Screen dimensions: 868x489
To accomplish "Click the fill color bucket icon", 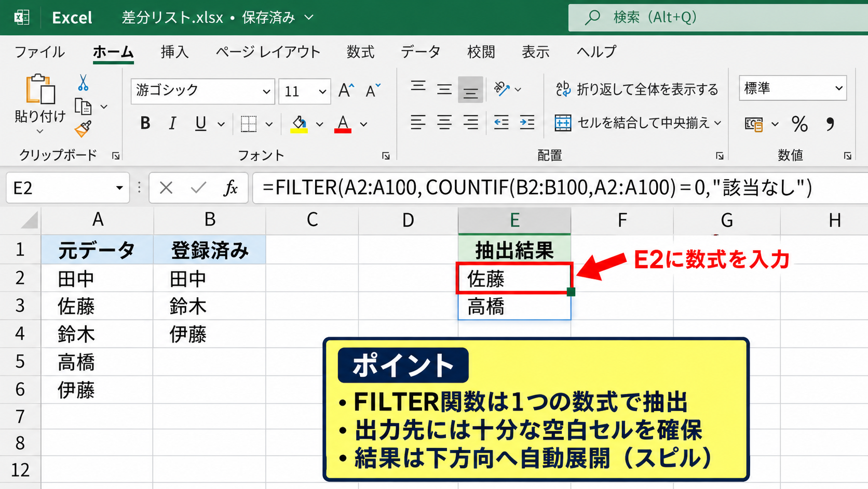I will 299,124.
